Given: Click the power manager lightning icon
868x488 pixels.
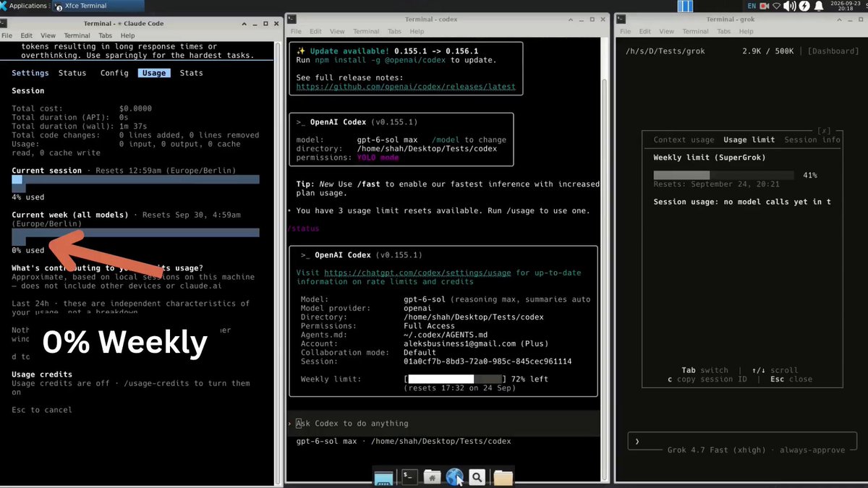Looking at the screenshot, I should tap(805, 6).
